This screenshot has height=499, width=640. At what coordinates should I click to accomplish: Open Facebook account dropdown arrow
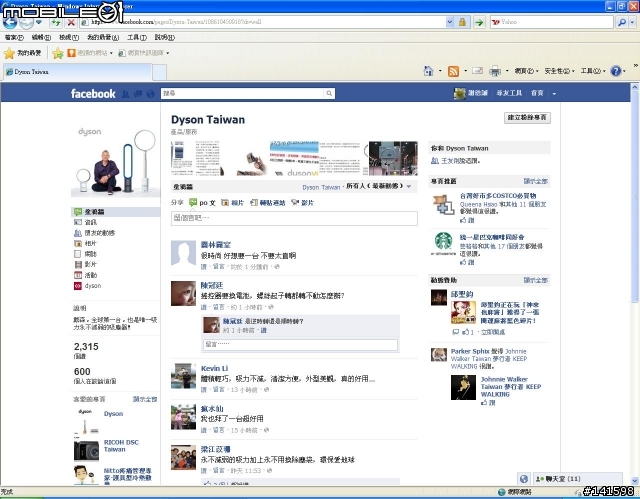coord(554,93)
